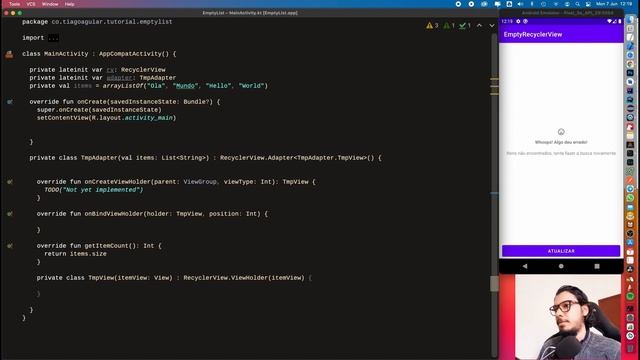
Task: Open Spotlight search in macOS menu bar
Action: (578, 4)
